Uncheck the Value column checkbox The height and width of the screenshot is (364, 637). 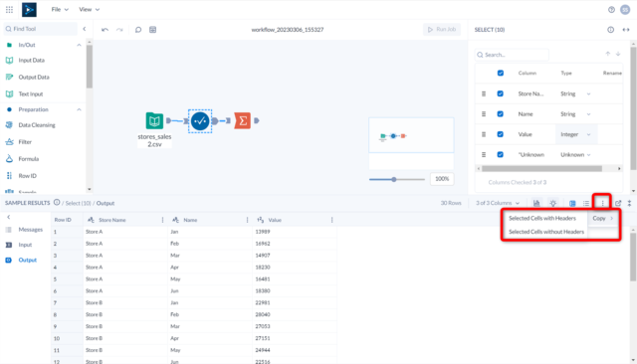point(500,134)
